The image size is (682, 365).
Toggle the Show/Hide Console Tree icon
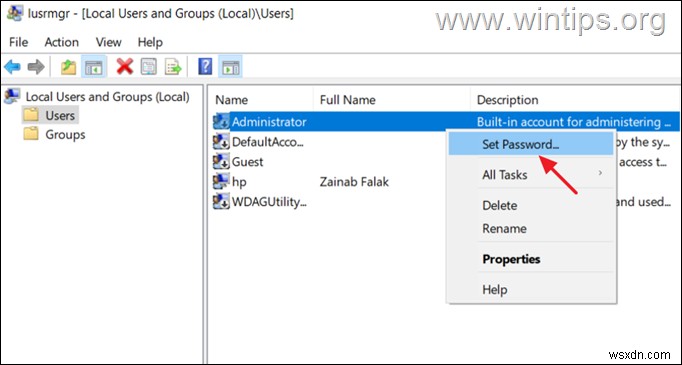[x=94, y=67]
